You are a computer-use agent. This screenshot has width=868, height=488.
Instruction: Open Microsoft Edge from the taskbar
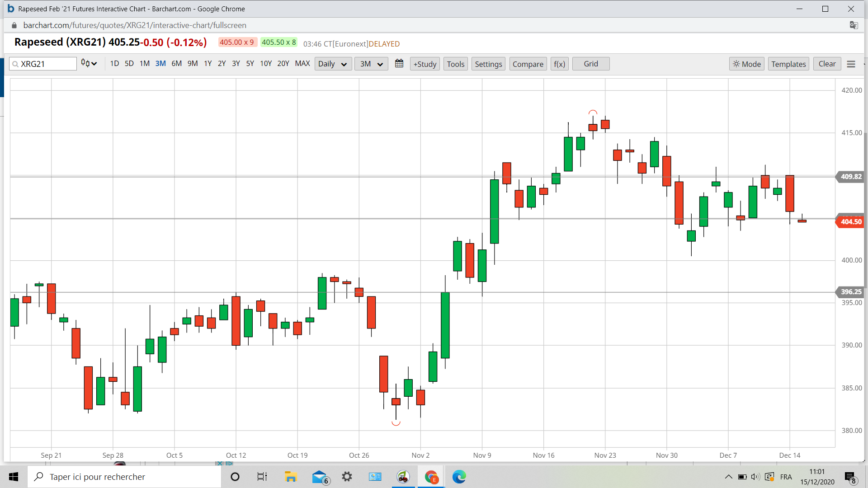(459, 477)
